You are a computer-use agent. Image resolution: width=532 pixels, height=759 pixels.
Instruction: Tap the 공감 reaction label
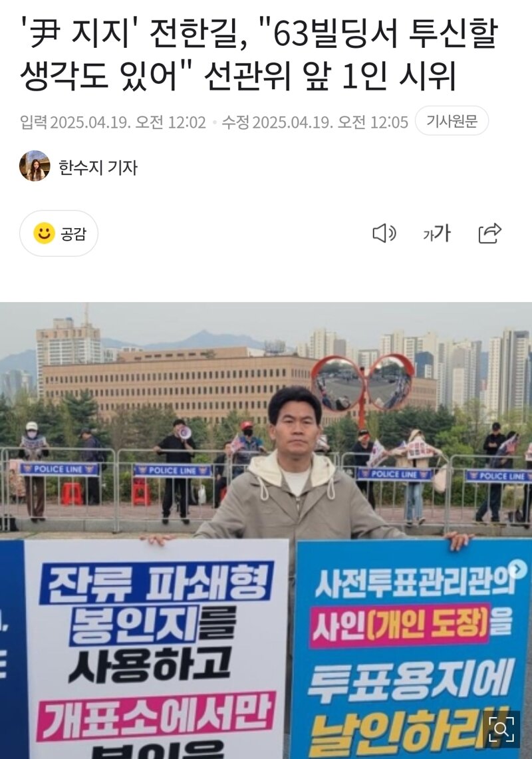coord(73,233)
